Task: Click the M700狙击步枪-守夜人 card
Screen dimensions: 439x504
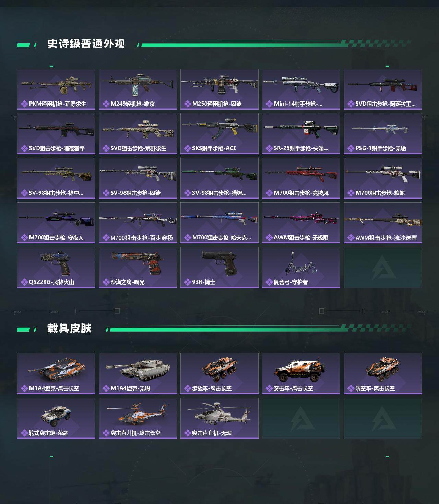Action: point(56,223)
